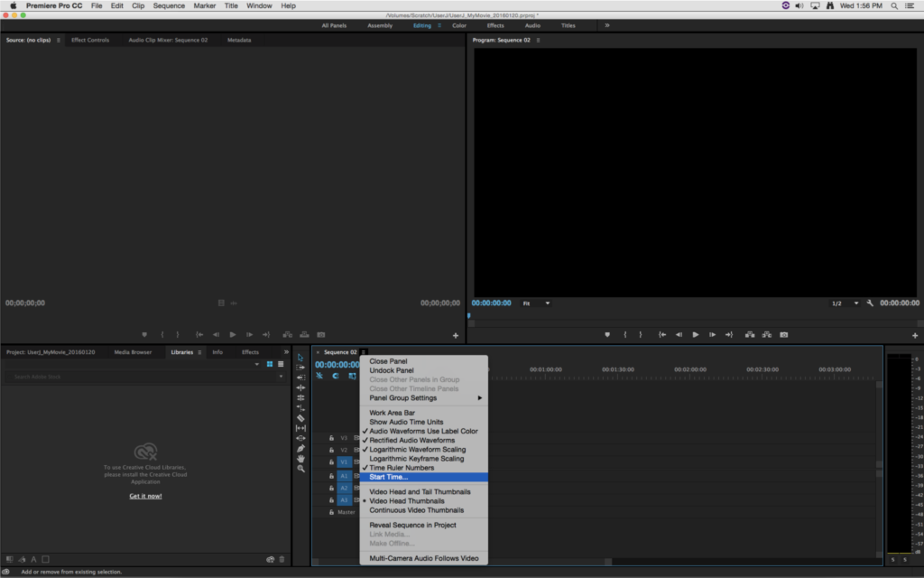Screen dimensions: 924x578
Task: Select the Razor tool
Action: [x=300, y=418]
